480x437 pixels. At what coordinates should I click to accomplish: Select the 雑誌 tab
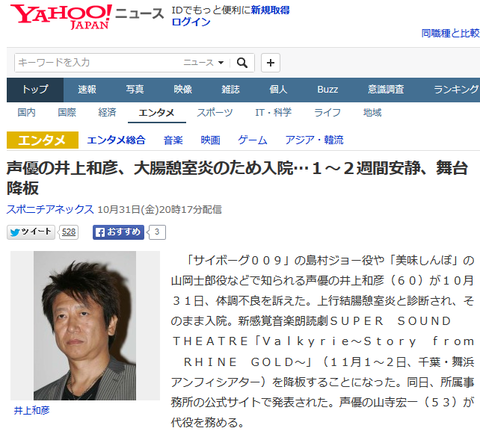230,90
